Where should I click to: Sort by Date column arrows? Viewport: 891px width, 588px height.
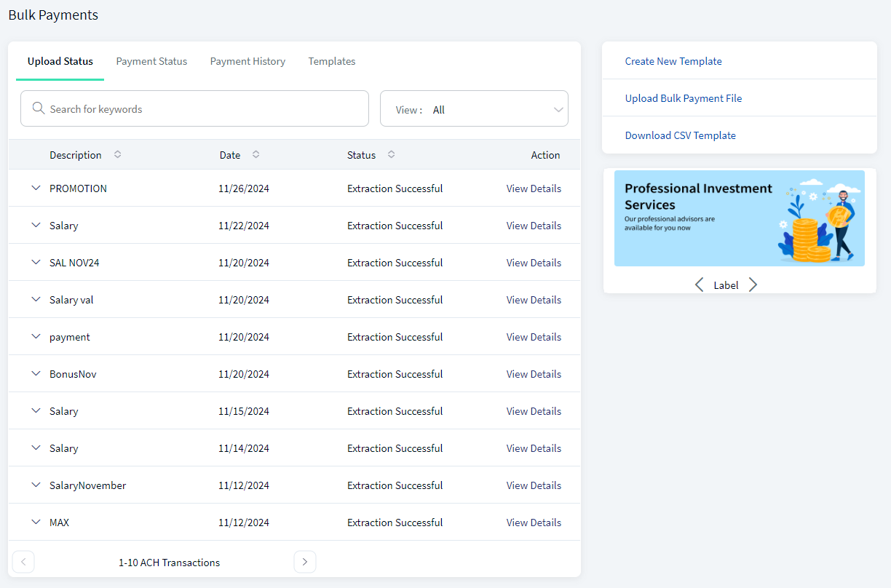click(256, 154)
